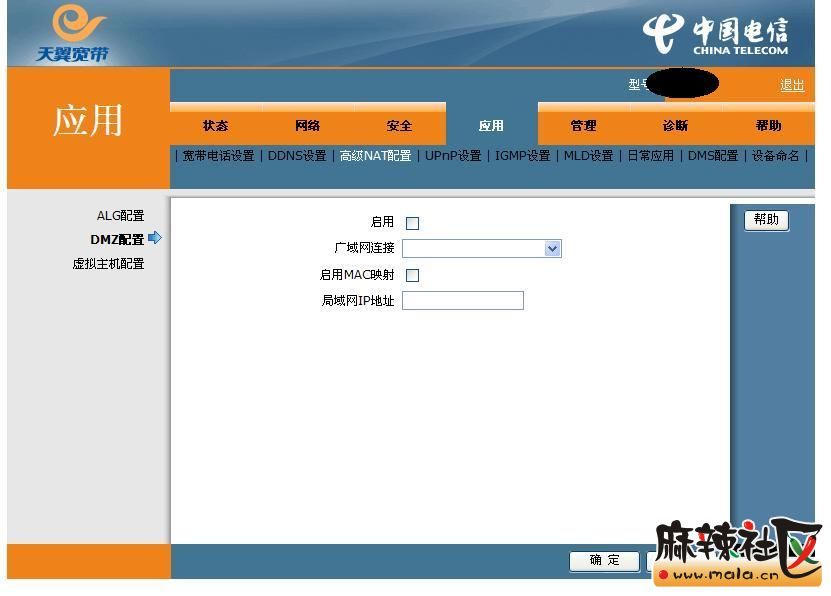Select the 管理 tab

click(583, 126)
